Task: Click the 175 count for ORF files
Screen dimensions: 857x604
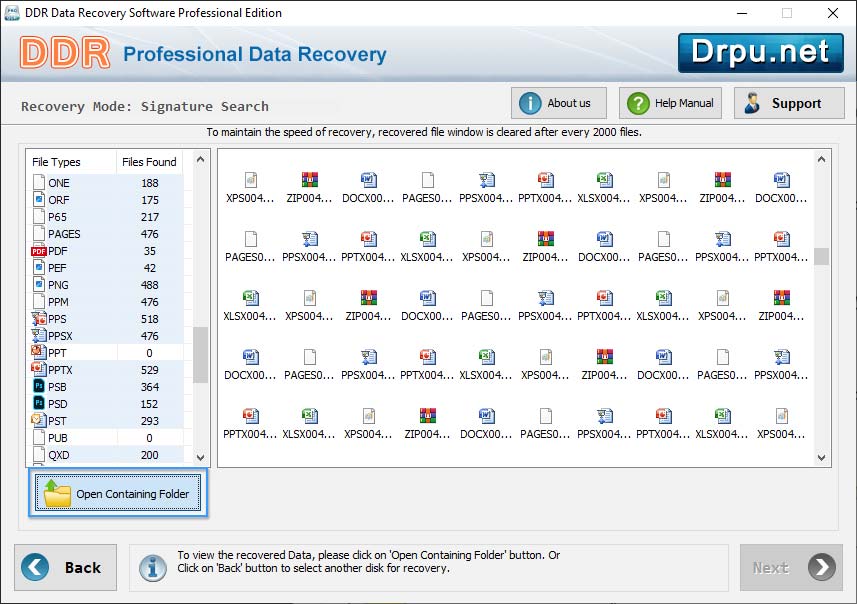Action: coord(150,200)
